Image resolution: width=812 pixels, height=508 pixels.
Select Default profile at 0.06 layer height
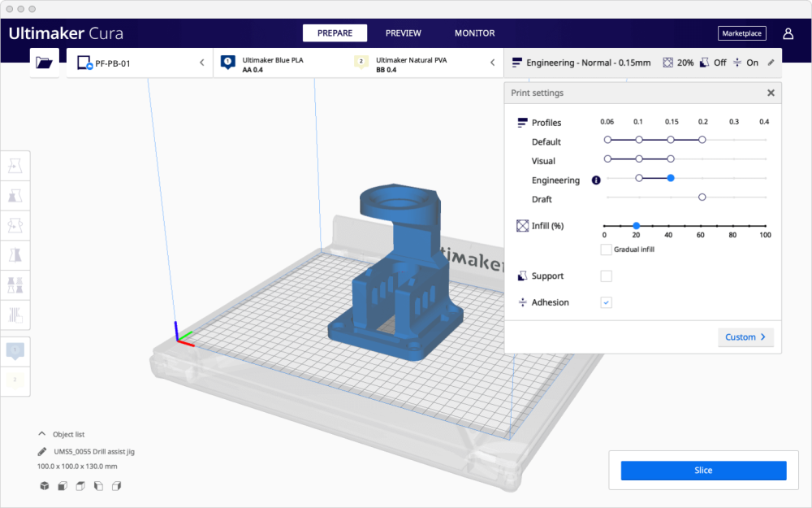point(607,140)
